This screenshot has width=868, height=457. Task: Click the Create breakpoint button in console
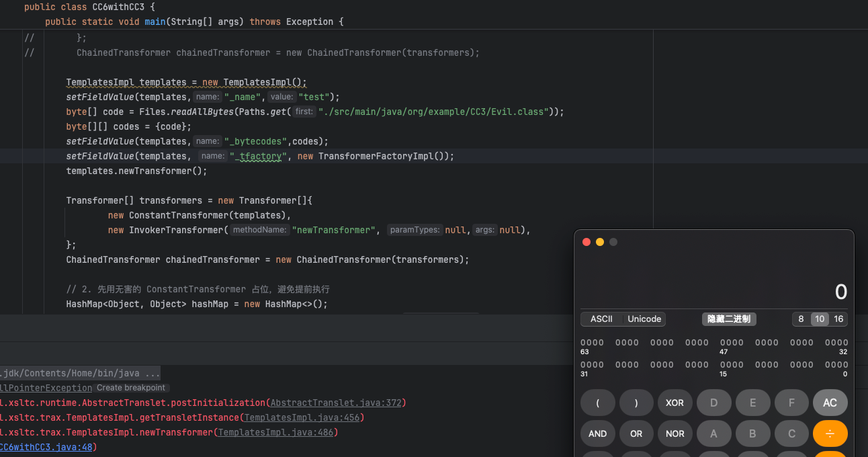(130, 388)
